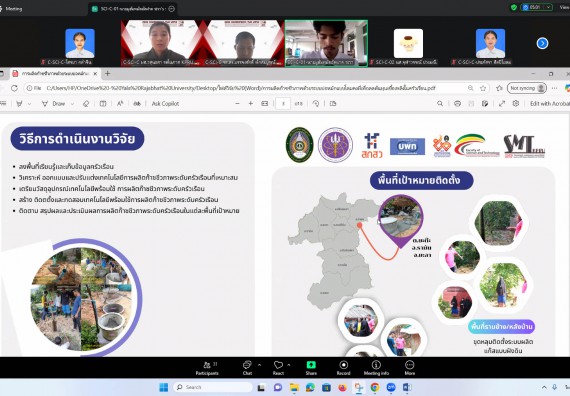The width and height of the screenshot is (570, 396).
Task: Open the Favorites list icon
Action: pos(499,88)
